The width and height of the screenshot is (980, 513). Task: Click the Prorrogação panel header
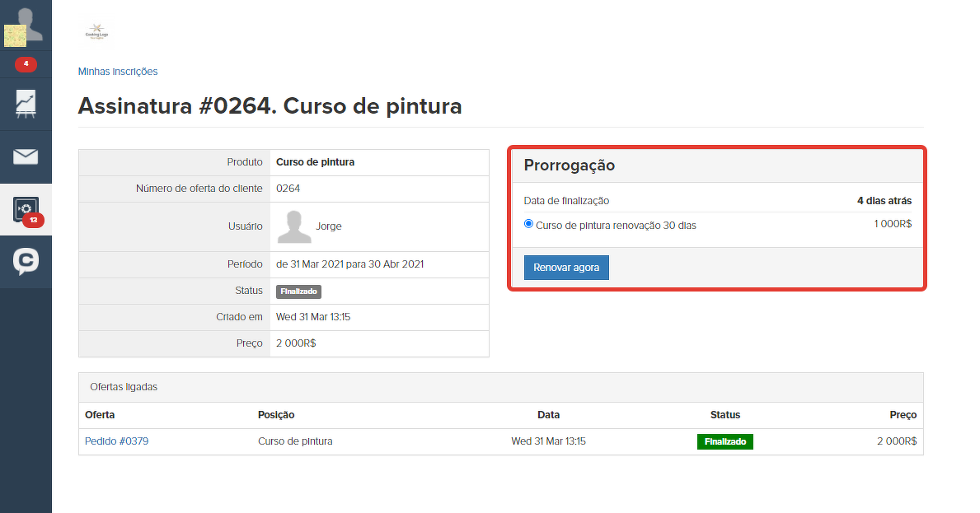click(570, 166)
